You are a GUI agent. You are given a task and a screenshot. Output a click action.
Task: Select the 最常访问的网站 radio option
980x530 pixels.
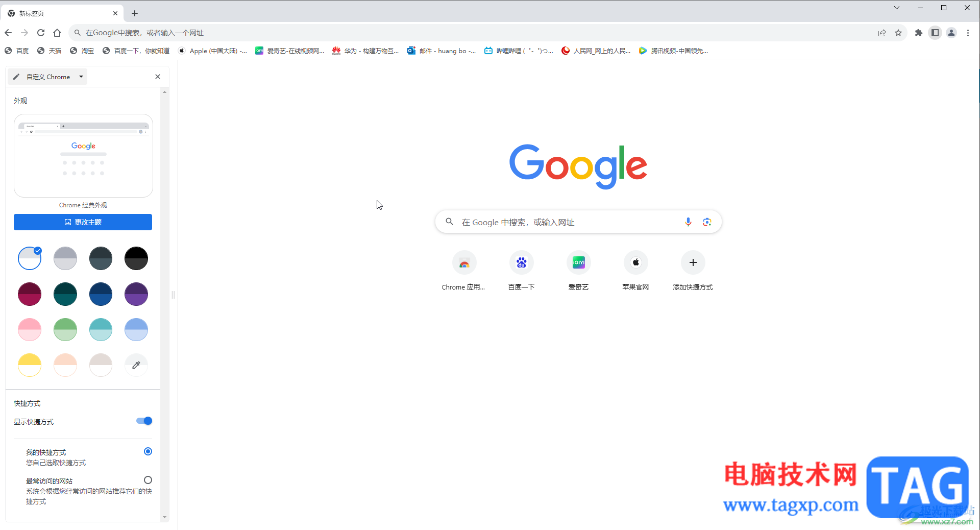[x=148, y=480]
